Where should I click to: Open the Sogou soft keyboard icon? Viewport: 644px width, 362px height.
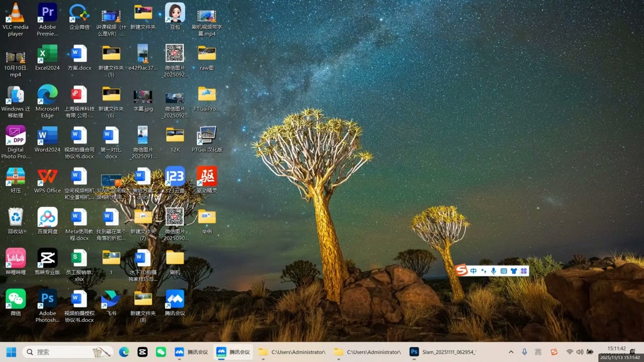pos(504,271)
